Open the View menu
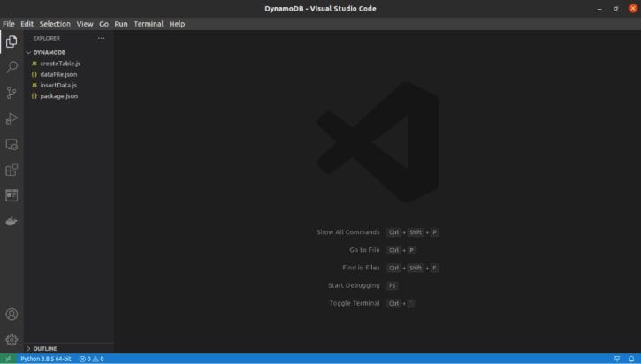Screen dimensions: 641x364 [85, 24]
